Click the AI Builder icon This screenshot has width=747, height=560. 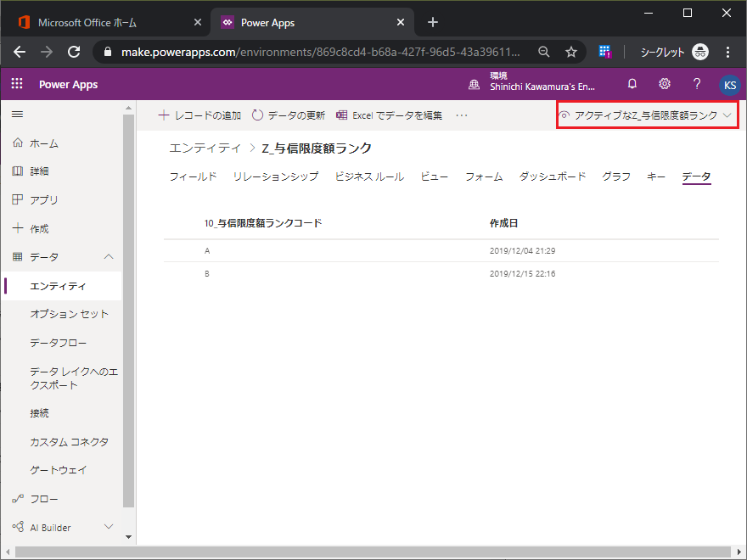18,527
